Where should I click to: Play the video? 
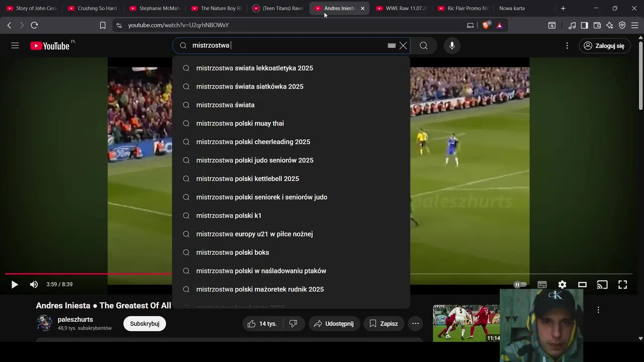point(15,285)
